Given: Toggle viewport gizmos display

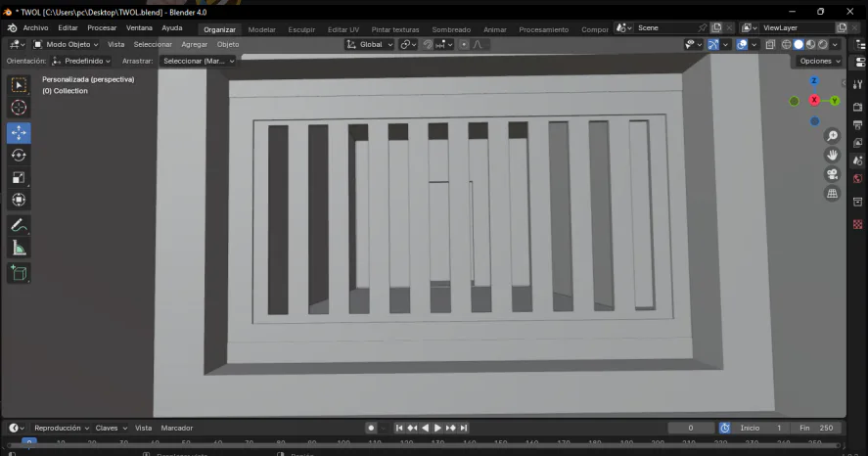Looking at the screenshot, I should (713, 45).
